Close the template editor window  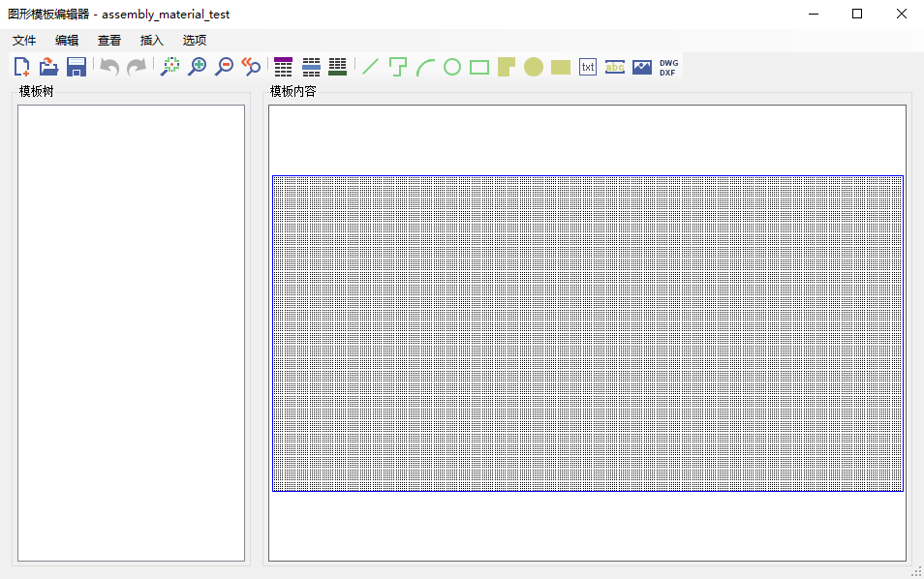[902, 14]
